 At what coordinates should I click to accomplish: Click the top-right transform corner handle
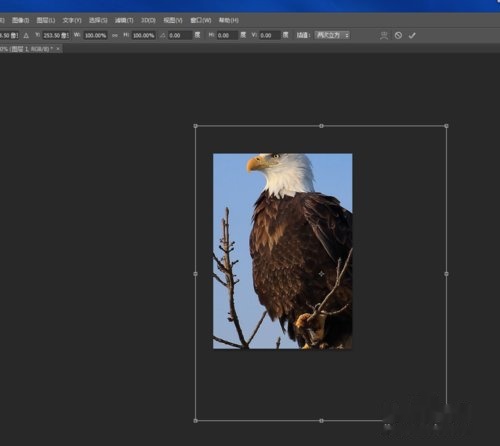coord(446,126)
